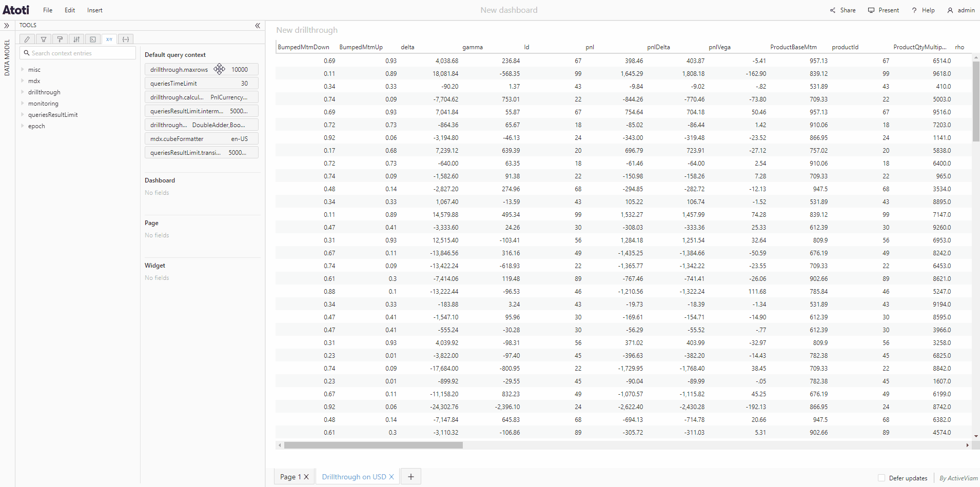Click the Help question mark icon
Viewport: 980px width, 487px height.
click(x=914, y=10)
